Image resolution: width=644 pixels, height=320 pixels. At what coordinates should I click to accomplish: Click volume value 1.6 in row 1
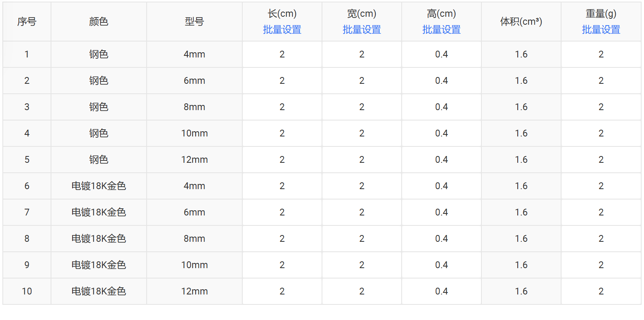tap(521, 54)
